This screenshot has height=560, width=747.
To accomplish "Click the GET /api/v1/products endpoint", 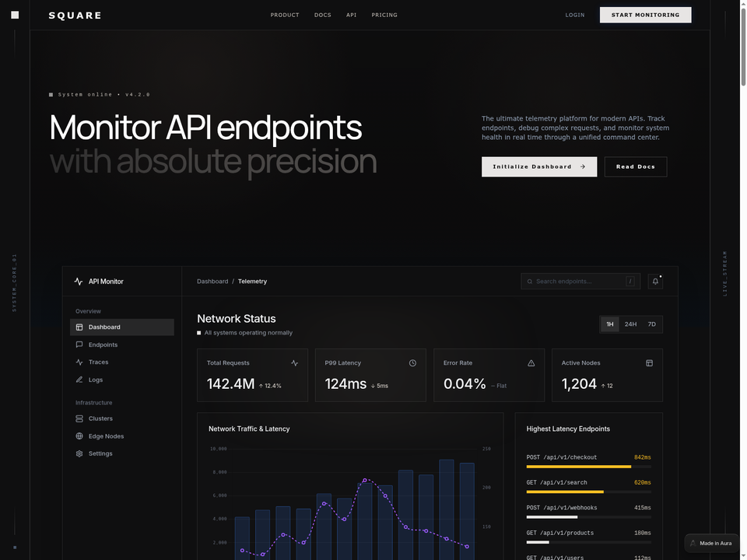I will (559, 534).
